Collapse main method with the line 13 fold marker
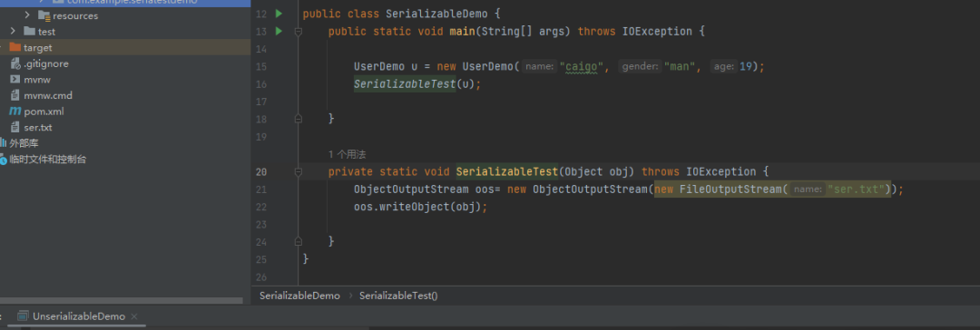Image resolution: width=980 pixels, height=330 pixels. [299, 31]
